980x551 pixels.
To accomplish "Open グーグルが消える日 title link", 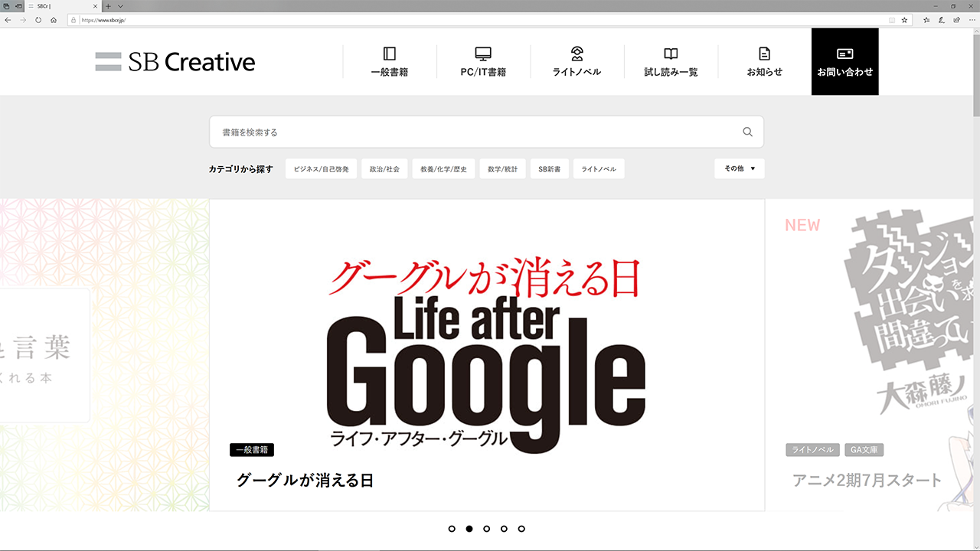I will point(305,481).
